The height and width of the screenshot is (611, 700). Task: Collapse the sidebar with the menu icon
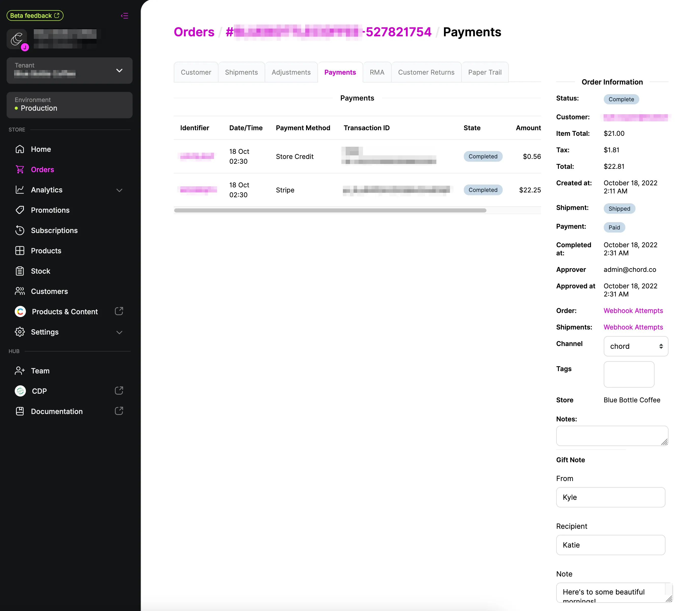tap(124, 16)
